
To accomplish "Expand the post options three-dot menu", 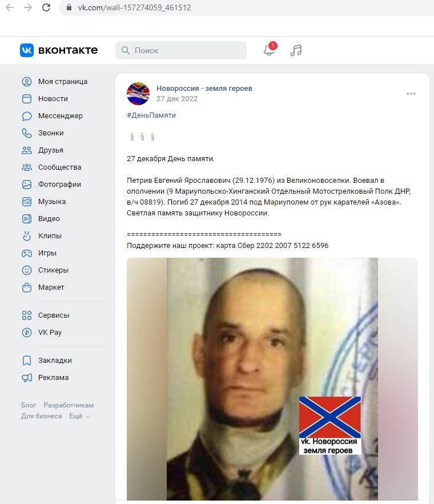I will 411,94.
